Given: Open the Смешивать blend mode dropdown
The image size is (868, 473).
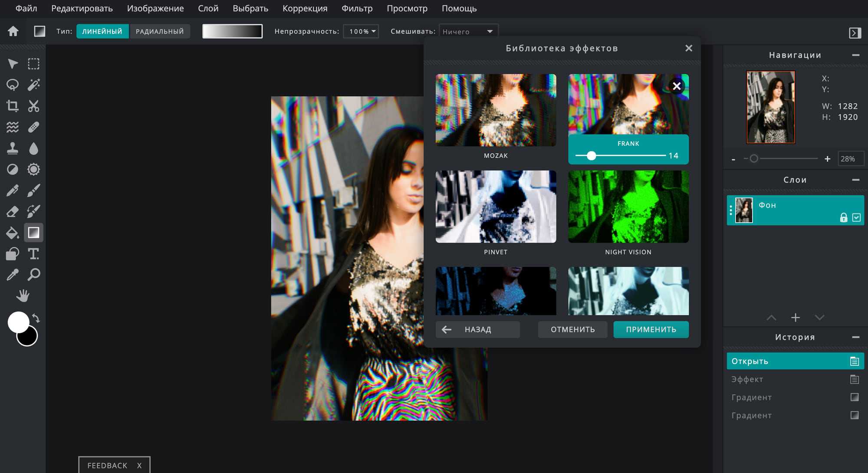Looking at the screenshot, I should point(468,31).
